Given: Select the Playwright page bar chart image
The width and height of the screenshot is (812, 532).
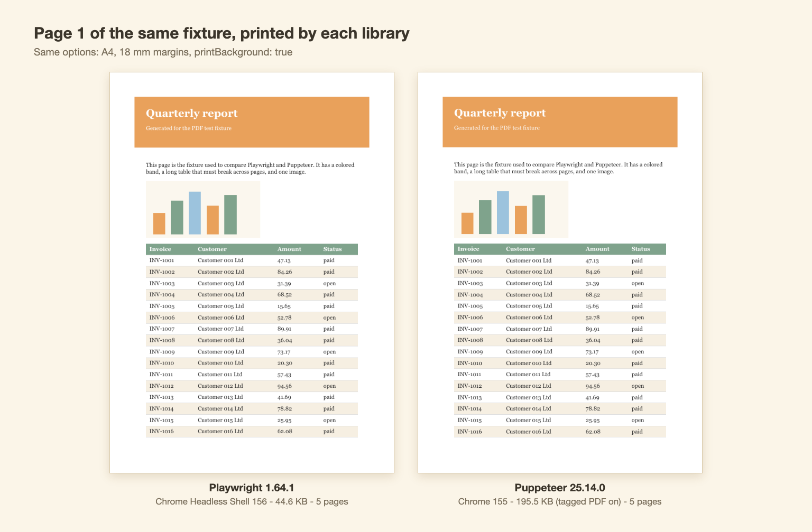Looking at the screenshot, I should 203,209.
